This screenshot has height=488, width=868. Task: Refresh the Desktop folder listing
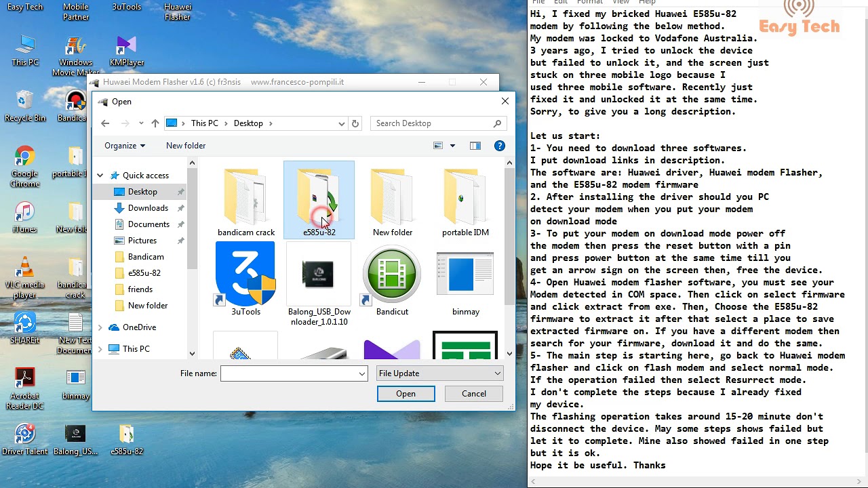click(355, 123)
